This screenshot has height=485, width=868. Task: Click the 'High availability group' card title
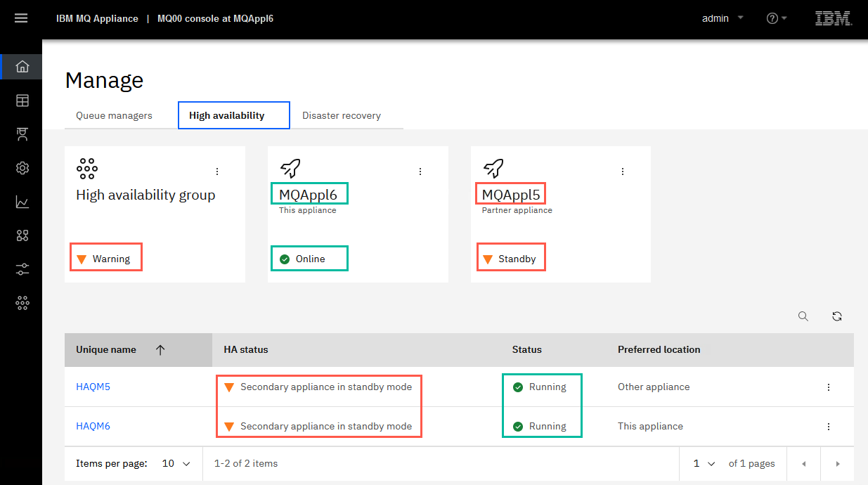[145, 195]
